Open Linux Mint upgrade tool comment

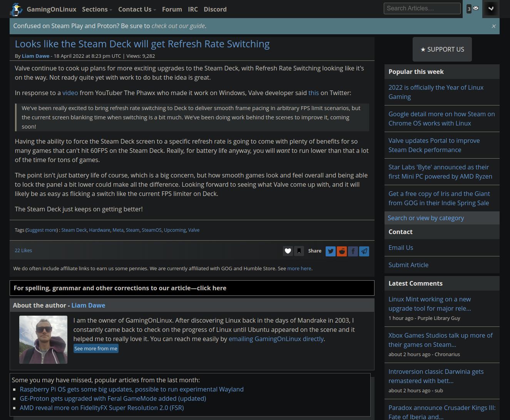pos(430,304)
